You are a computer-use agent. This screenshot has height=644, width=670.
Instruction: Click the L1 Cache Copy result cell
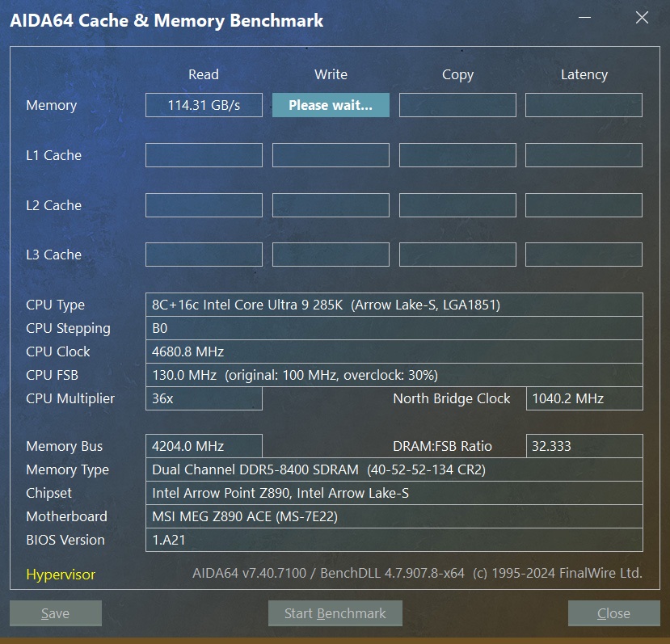pos(457,155)
